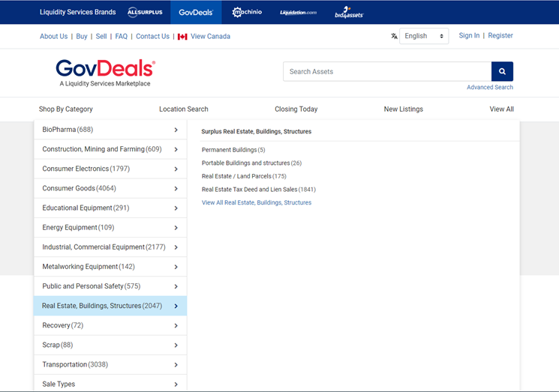Click the Canada flag icon
This screenshot has height=392, width=559.
pyautogui.click(x=182, y=37)
